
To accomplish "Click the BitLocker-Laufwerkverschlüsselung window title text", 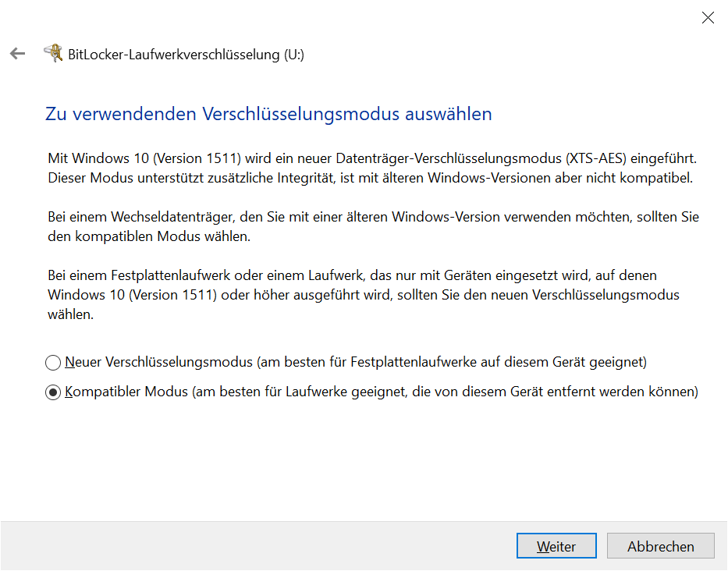I will click(x=173, y=55).
